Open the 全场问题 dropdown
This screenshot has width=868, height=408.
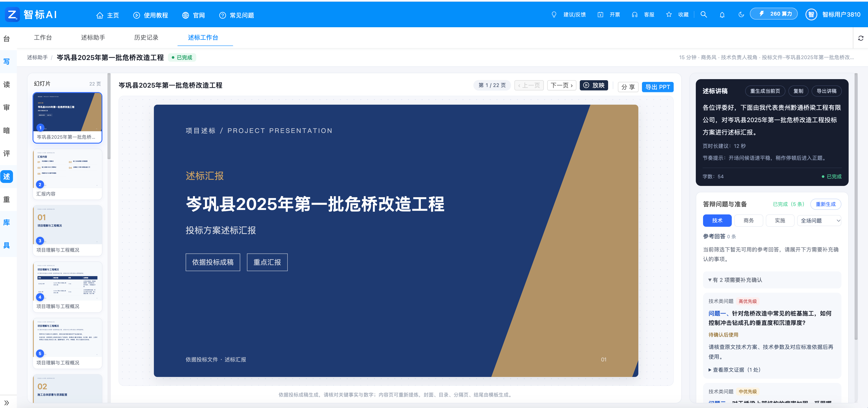[x=819, y=221]
